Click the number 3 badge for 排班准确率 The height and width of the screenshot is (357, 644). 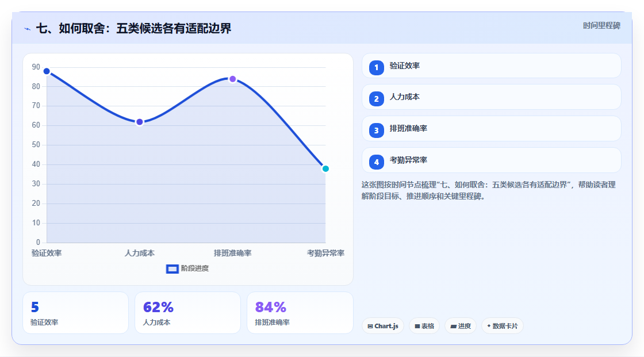click(x=376, y=130)
